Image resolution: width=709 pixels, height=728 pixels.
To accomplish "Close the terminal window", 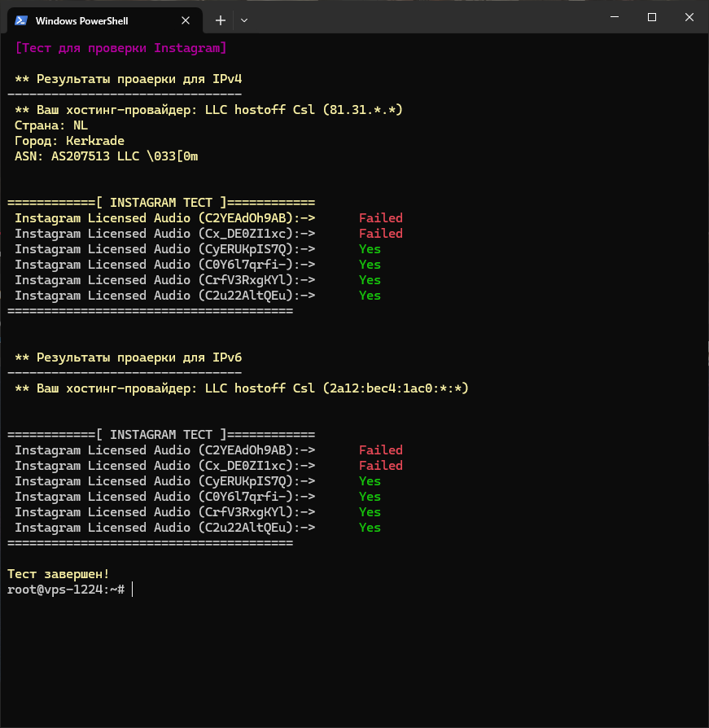I will tap(689, 17).
